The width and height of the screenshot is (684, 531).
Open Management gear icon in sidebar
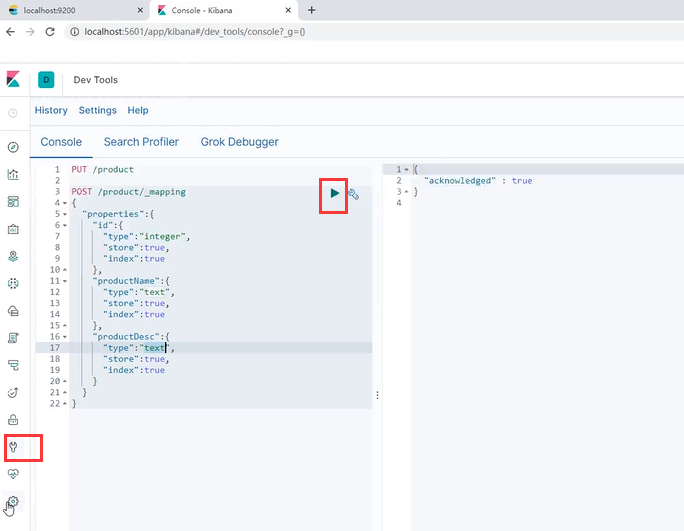point(13,502)
